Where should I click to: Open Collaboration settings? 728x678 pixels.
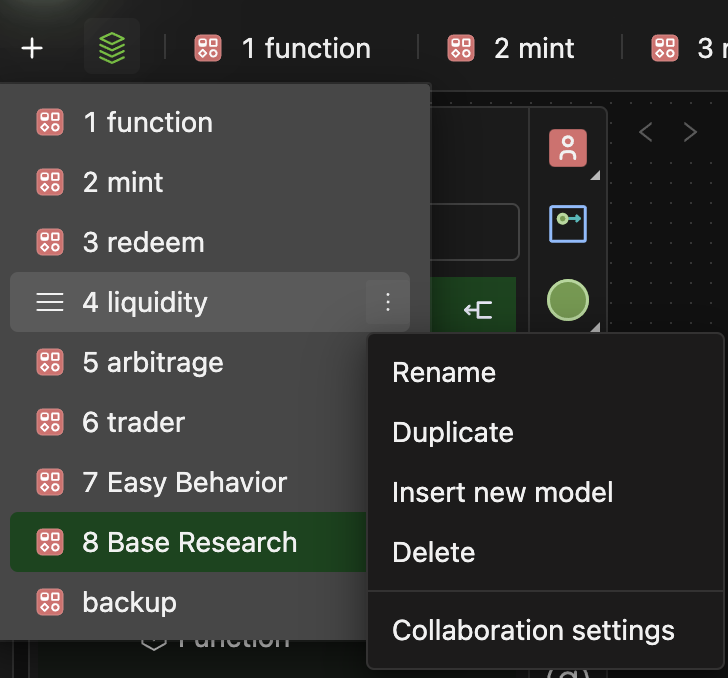(533, 631)
